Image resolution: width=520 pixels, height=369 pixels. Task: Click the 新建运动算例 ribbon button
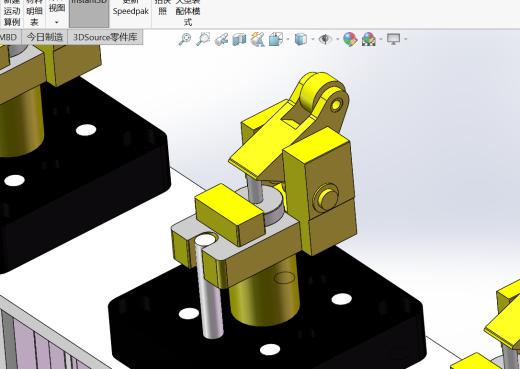click(x=12, y=13)
